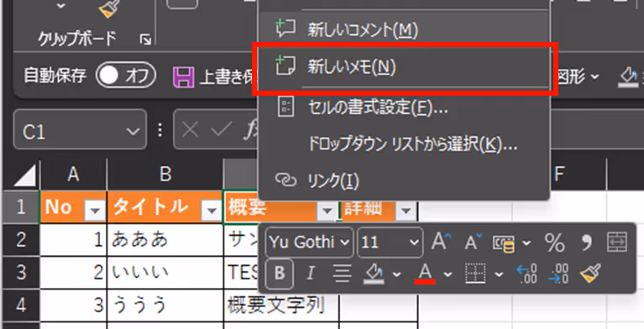Select row 1 header
Viewport: 644px width, 329px height.
point(21,207)
